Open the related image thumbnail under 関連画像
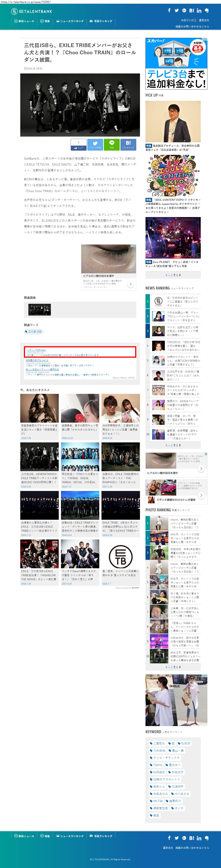The width and height of the screenshot is (221, 868). pyautogui.click(x=40, y=309)
